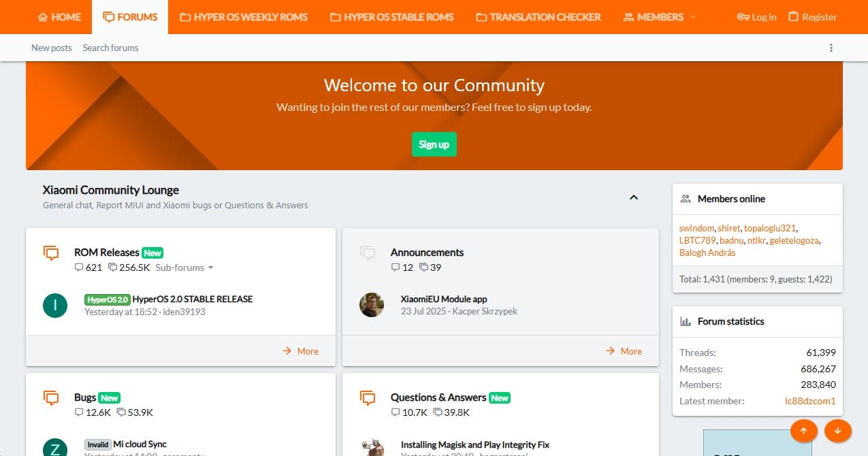This screenshot has height=456, width=868.
Task: Open the ROM Releases forum
Action: click(x=107, y=253)
